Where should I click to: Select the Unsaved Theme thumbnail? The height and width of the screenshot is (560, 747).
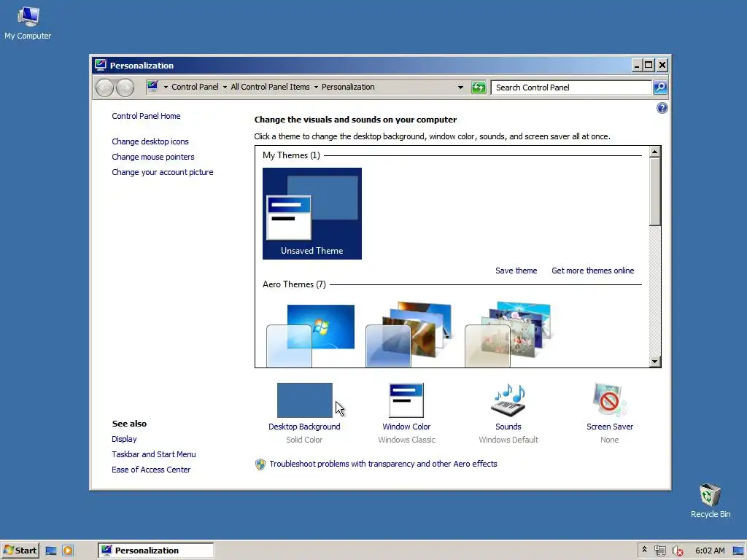coord(312,214)
